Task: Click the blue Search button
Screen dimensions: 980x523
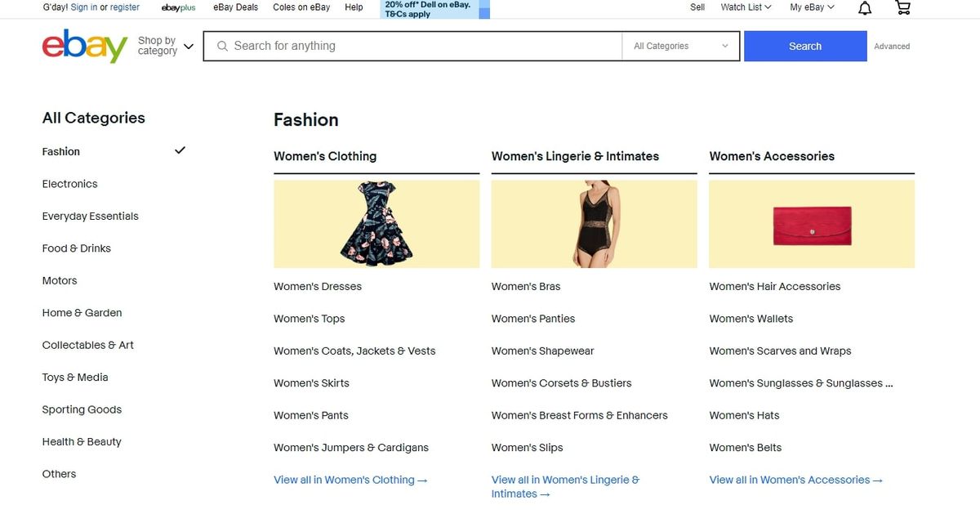Action: click(x=804, y=46)
